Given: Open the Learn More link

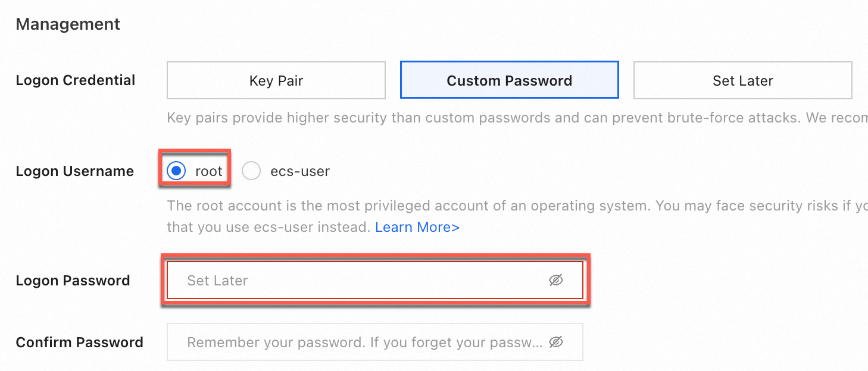Looking at the screenshot, I should [417, 227].
